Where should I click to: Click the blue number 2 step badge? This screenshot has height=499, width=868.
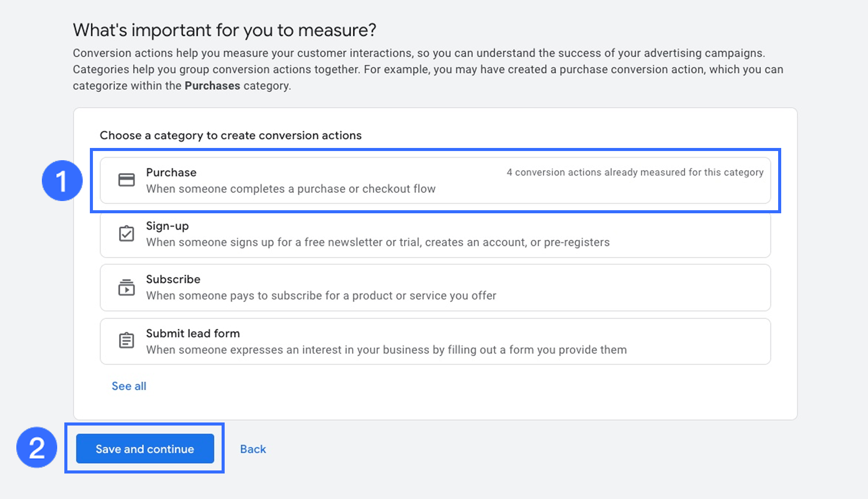click(37, 447)
